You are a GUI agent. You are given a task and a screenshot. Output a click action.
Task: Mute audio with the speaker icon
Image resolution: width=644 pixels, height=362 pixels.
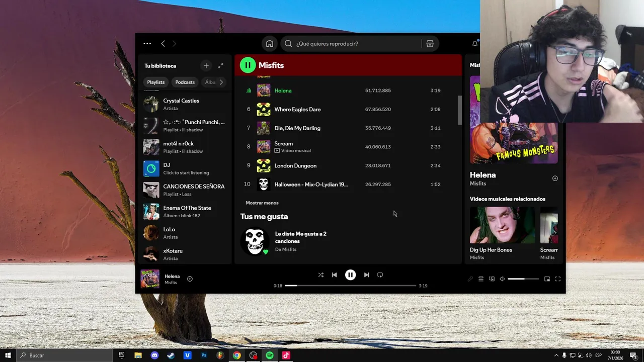point(502,279)
